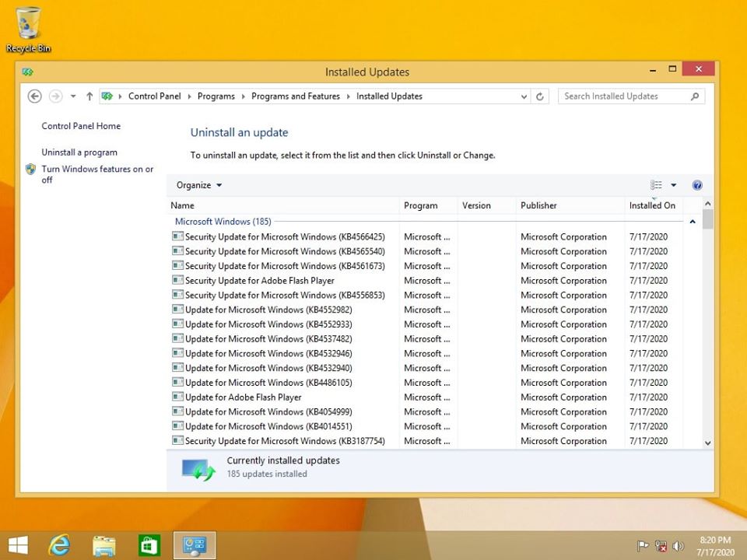Open the Recycle Bin desktop icon
The image size is (747, 560).
click(x=28, y=30)
